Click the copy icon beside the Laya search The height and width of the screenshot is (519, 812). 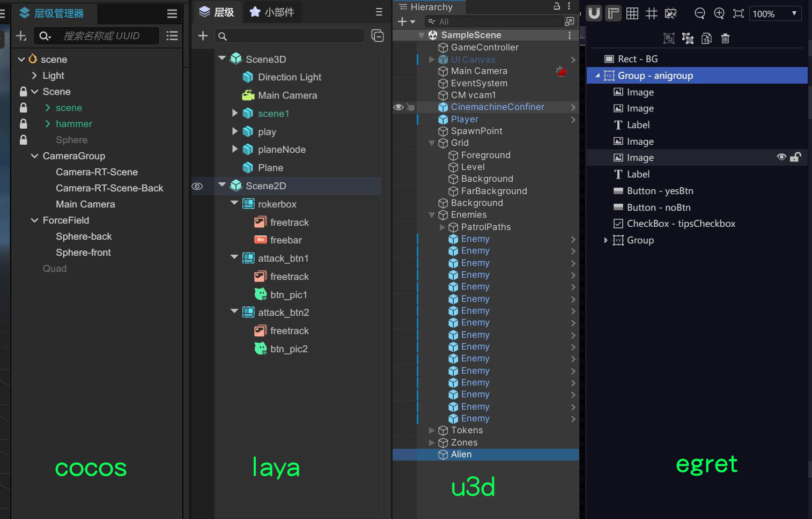point(378,36)
